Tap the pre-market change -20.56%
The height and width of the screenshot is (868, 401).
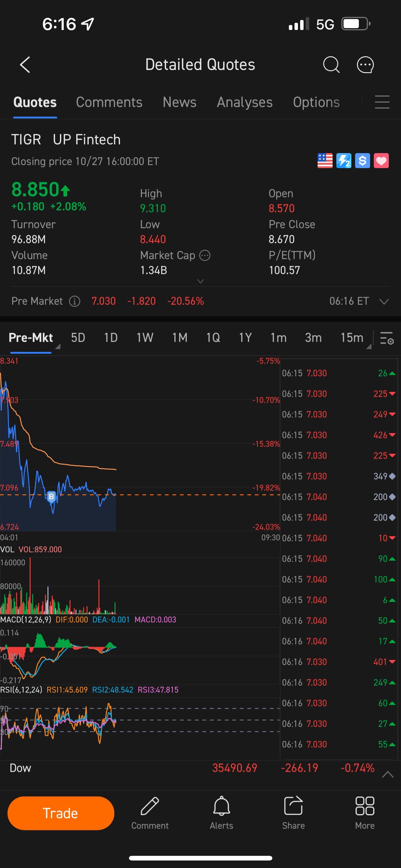[x=186, y=301]
